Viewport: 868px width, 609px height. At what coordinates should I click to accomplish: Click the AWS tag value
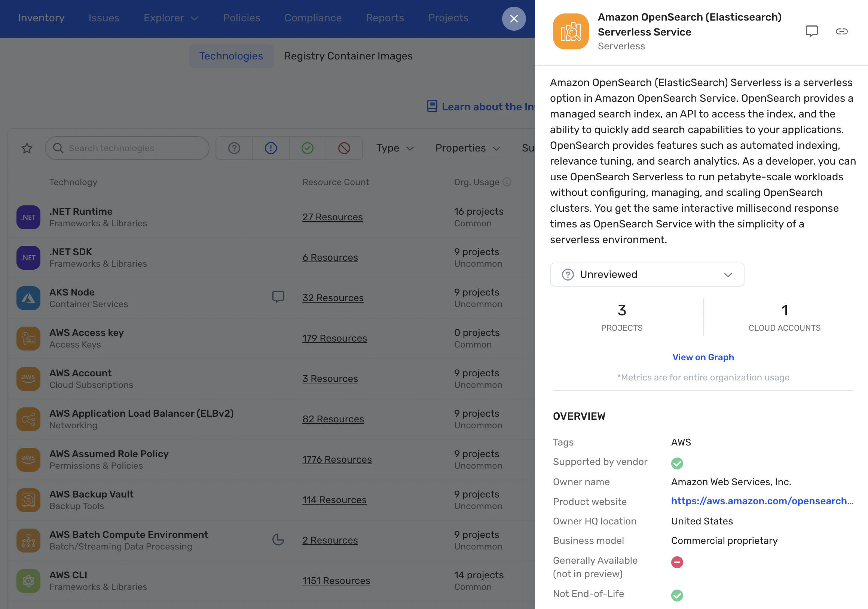coord(681,443)
